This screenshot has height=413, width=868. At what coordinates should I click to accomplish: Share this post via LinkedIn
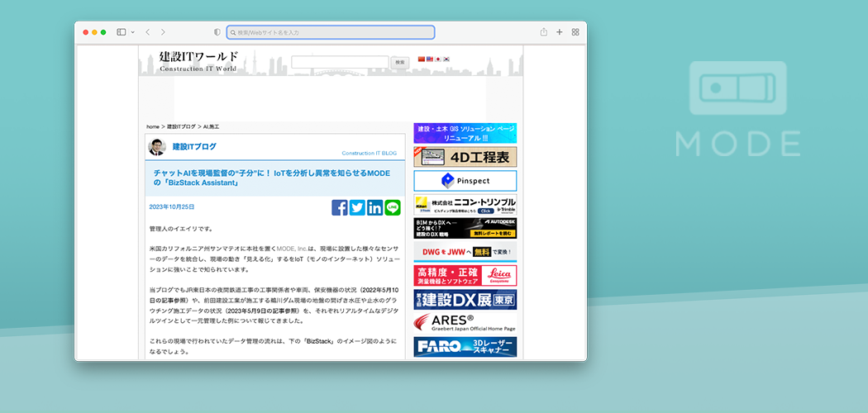[x=374, y=207]
